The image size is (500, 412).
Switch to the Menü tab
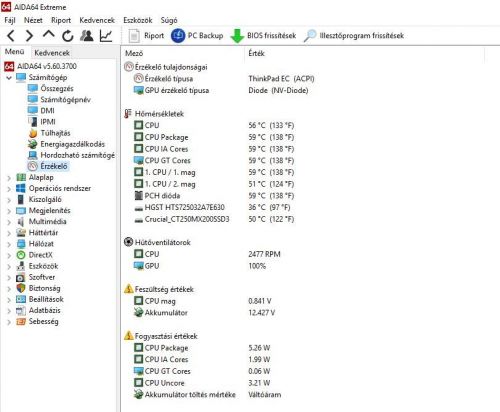(x=15, y=52)
